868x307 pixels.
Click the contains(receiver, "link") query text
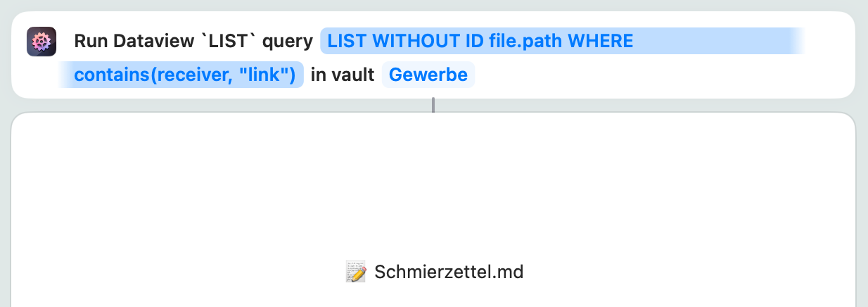point(184,75)
